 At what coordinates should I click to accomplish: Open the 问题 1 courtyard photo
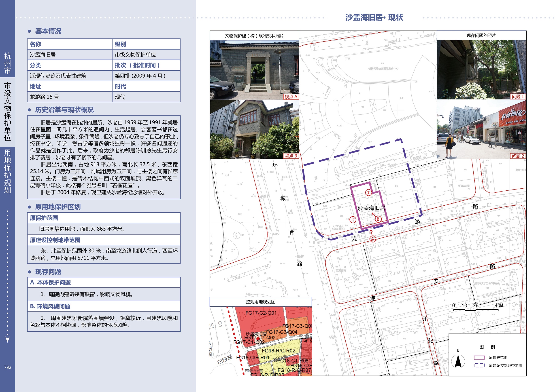481,70
